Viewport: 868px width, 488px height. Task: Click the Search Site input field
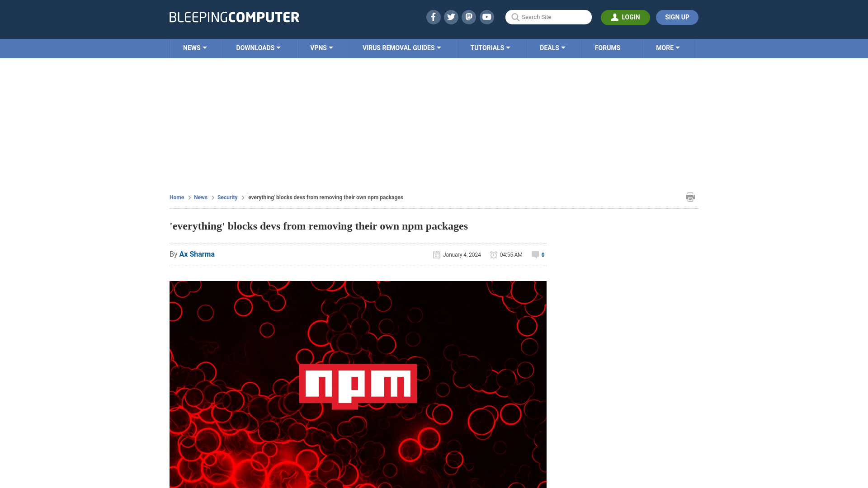[x=548, y=17]
